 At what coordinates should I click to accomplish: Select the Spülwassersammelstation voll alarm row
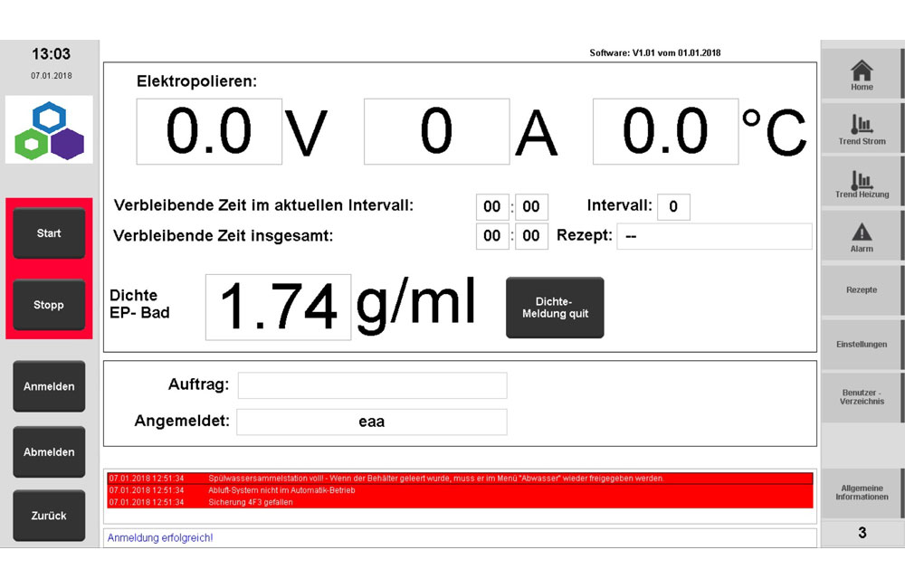point(460,479)
